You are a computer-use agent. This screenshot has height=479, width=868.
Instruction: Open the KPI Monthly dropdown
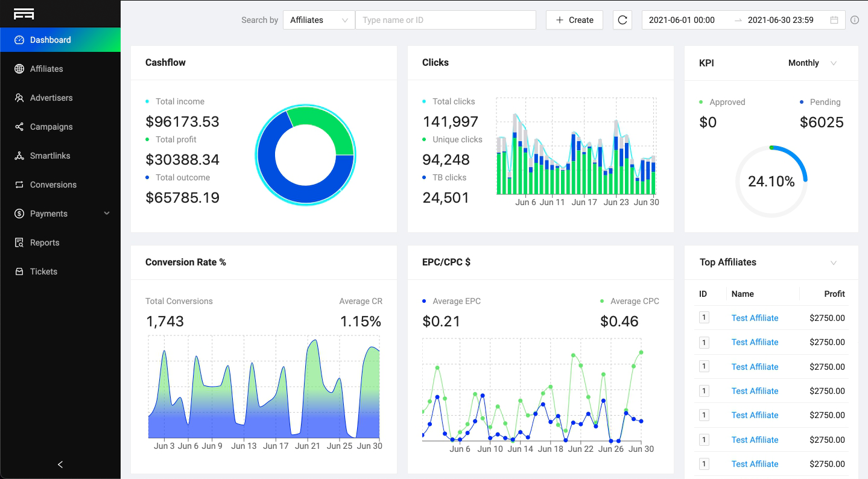click(x=813, y=63)
